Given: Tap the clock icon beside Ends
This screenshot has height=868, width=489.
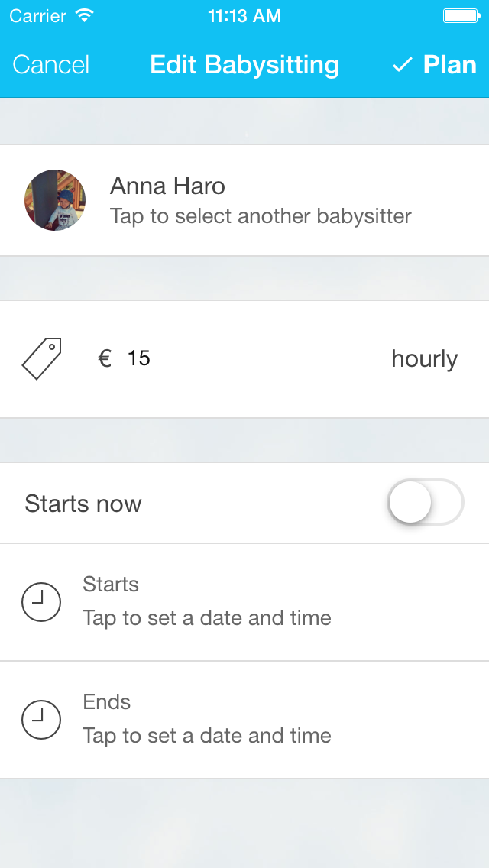Looking at the screenshot, I should pos(41,720).
